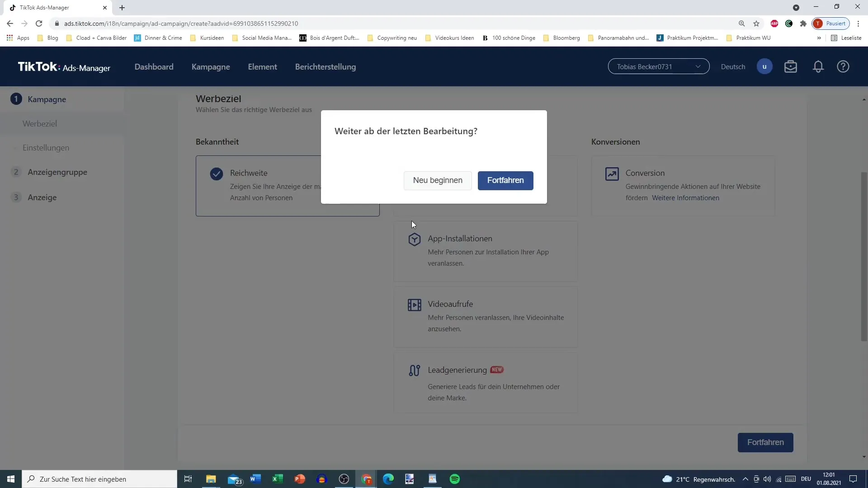Open a new browser tab
Image resolution: width=868 pixels, height=488 pixels.
tap(122, 8)
